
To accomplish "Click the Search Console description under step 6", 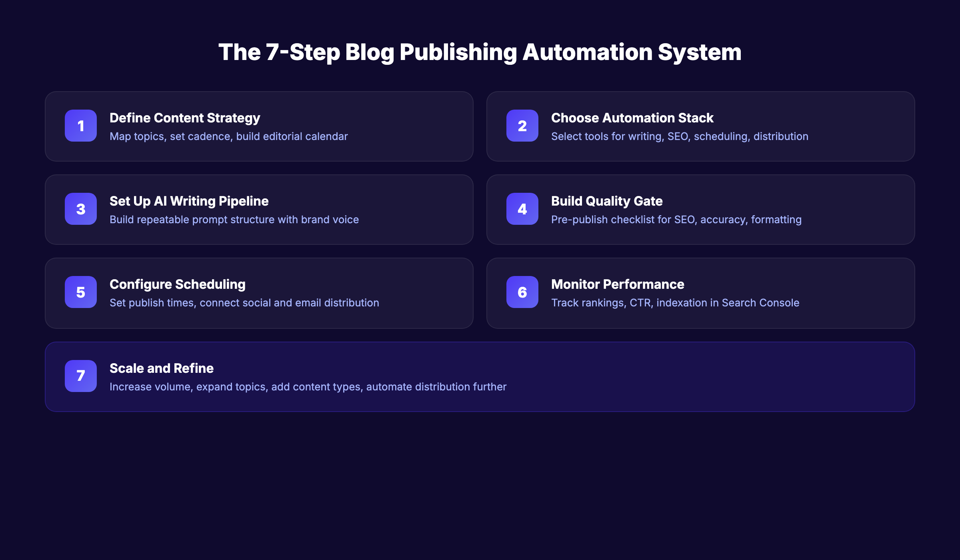I will click(675, 303).
